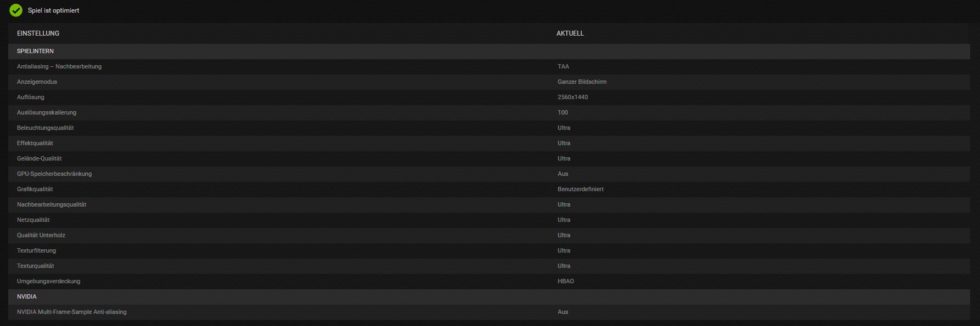Viewport: 980px width, 326px height.
Task: Select the NVIDIA section header
Action: pos(489,296)
